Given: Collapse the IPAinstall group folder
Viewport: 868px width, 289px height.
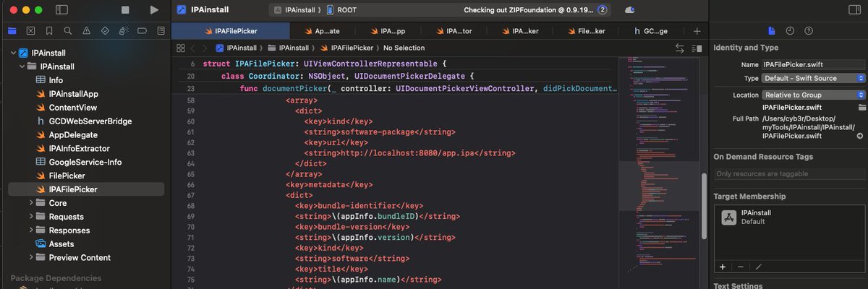Looking at the screenshot, I should [22, 66].
